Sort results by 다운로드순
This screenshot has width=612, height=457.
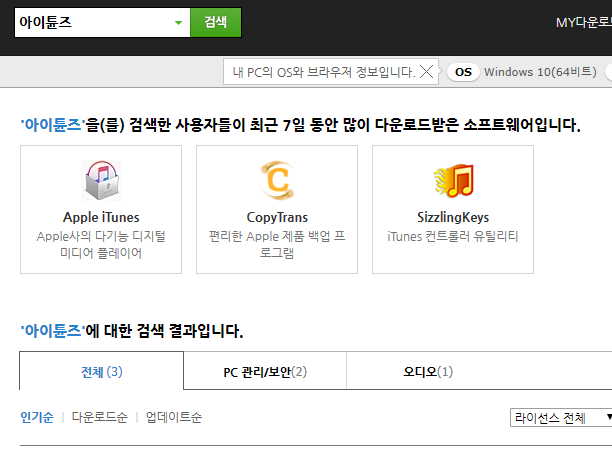[100, 417]
